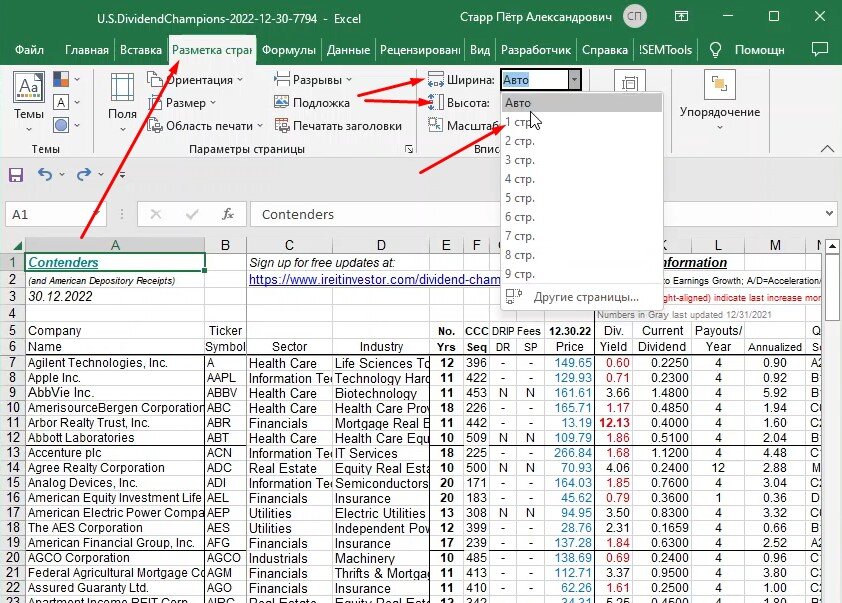Click Печатать заголовки print titles button

tap(338, 126)
